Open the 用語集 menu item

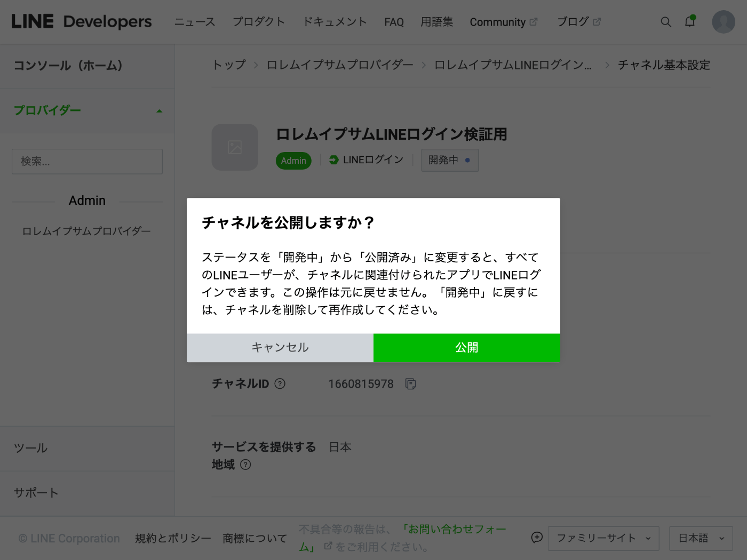click(436, 22)
